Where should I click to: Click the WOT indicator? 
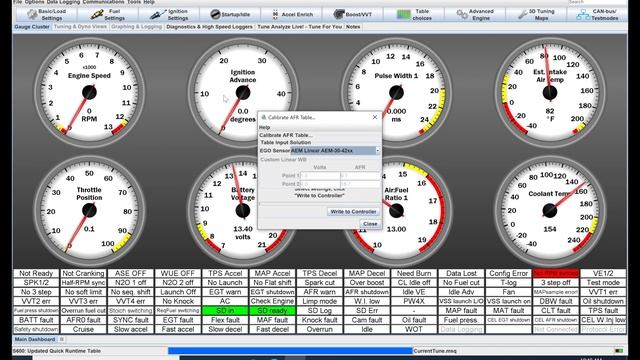[x=414, y=329]
